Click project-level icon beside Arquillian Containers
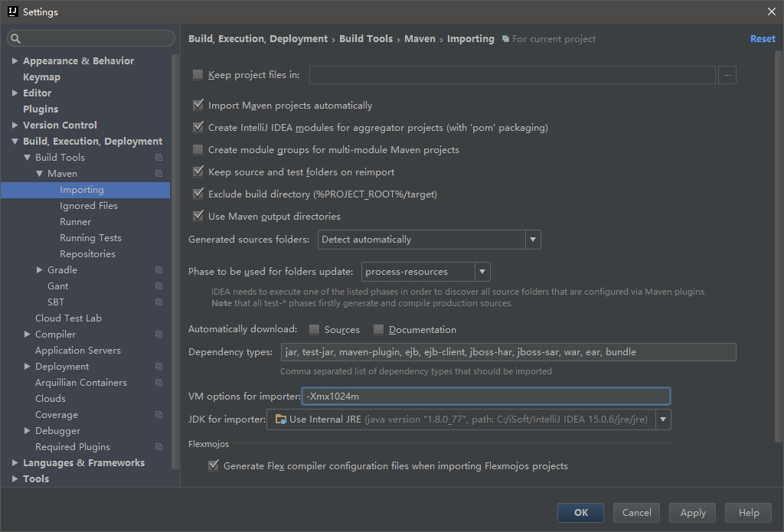The width and height of the screenshot is (784, 532). coord(159,383)
